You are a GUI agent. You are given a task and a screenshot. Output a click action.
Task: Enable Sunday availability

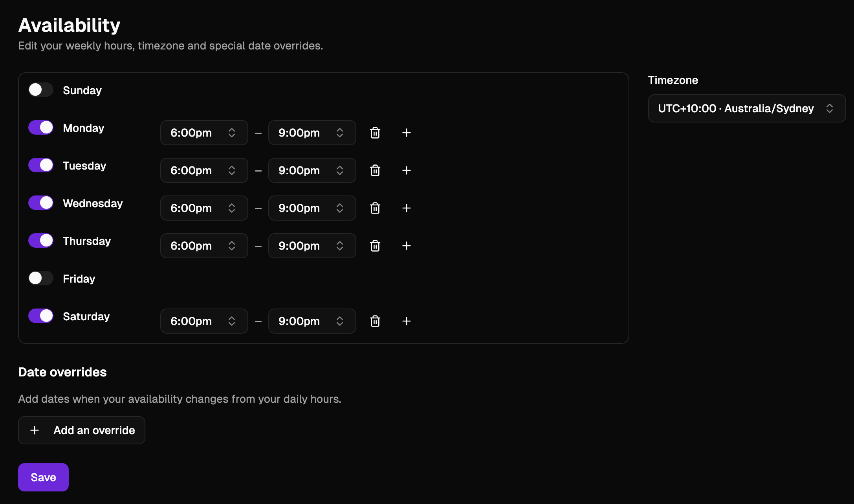coord(40,89)
